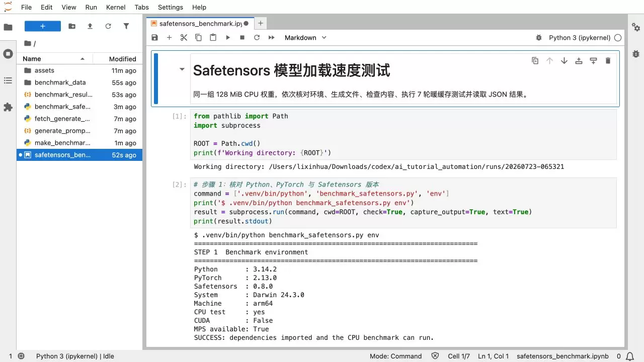The image size is (644, 362).
Task: Restart kernel and run all cells
Action: tap(272, 38)
